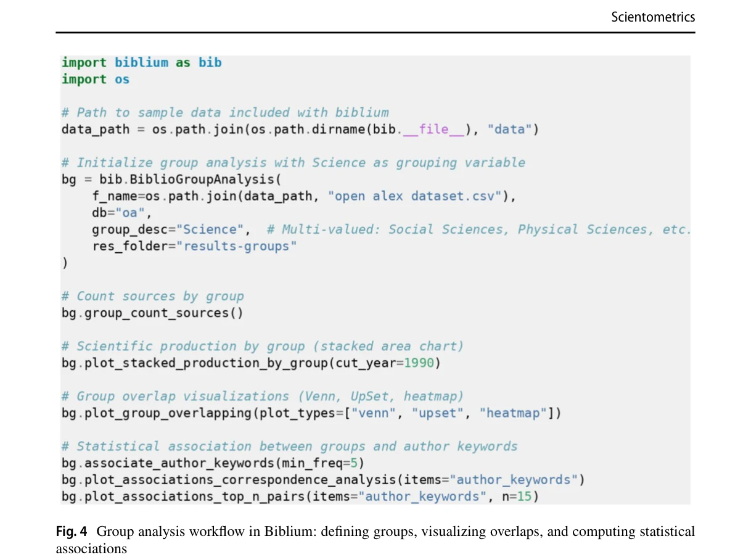
Task: Click the 'Fig. 4' caption label
Action: pos(72,532)
